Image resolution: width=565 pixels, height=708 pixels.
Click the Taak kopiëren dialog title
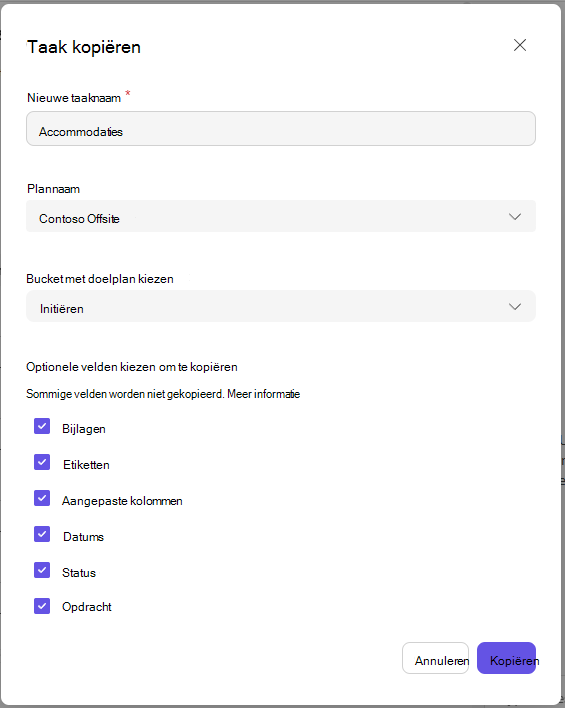click(84, 47)
